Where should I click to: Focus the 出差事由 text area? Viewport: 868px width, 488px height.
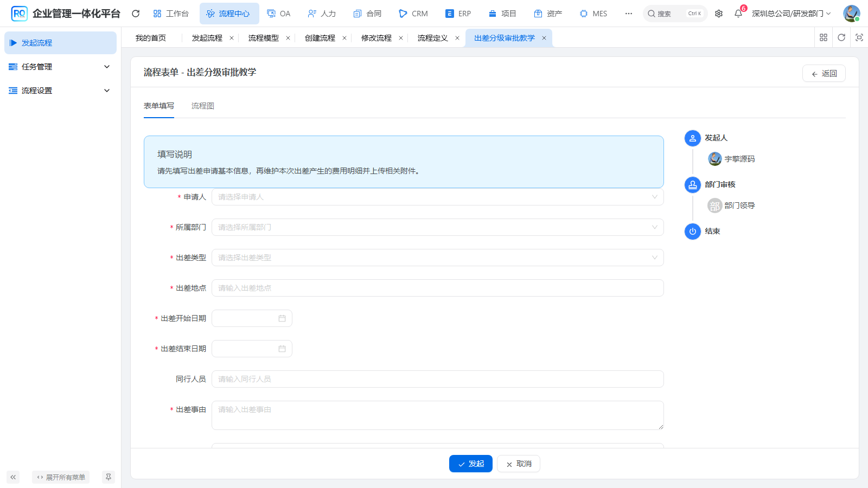click(x=438, y=415)
